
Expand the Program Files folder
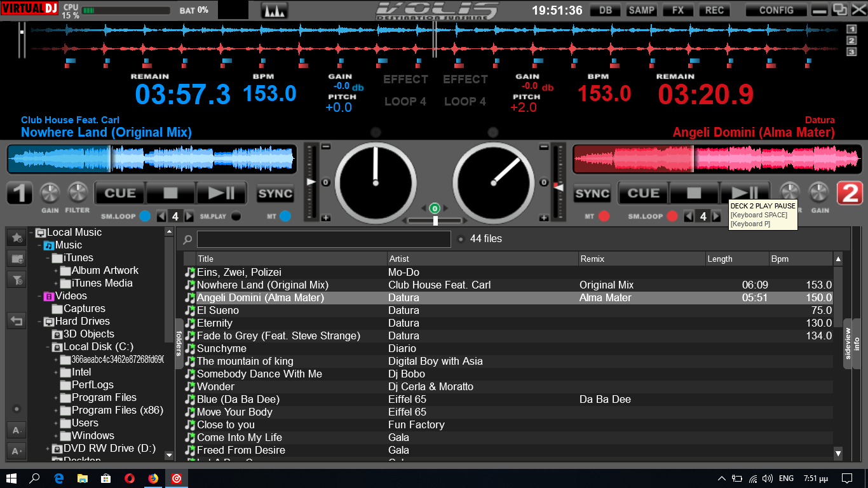point(56,398)
